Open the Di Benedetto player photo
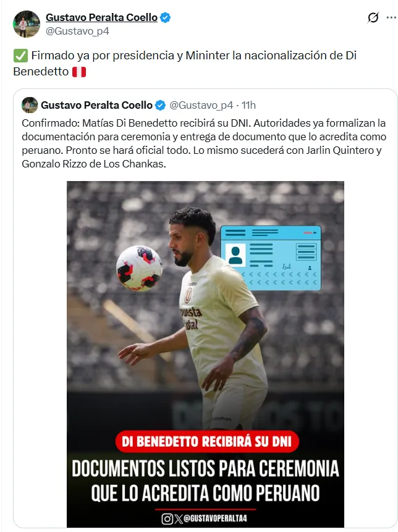 (x=205, y=354)
